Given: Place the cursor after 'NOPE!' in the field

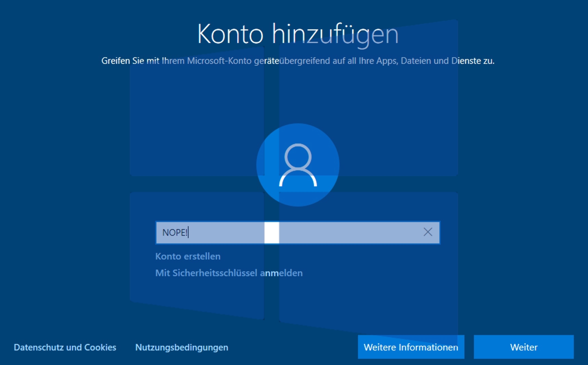Looking at the screenshot, I should [x=189, y=232].
